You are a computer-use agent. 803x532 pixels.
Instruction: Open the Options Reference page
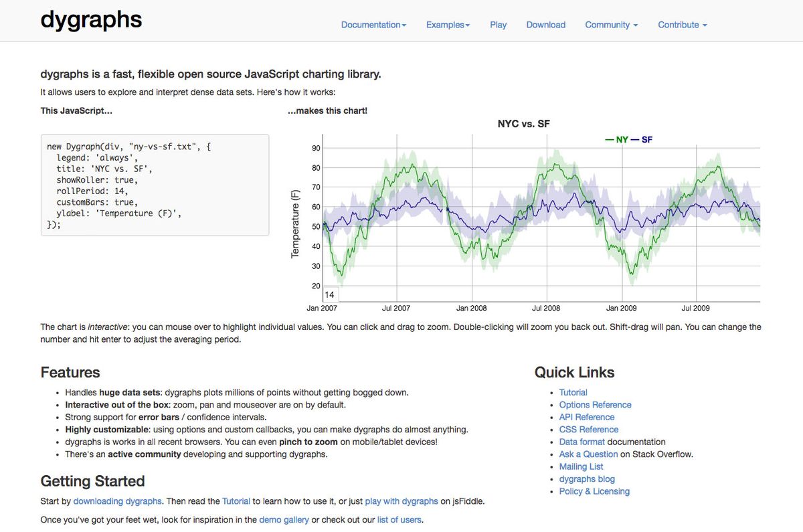pos(595,405)
